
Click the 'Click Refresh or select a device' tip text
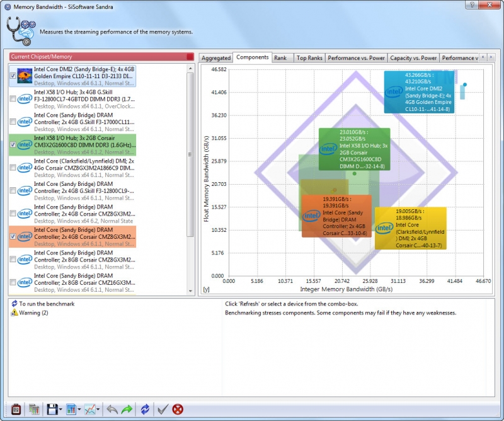click(292, 304)
